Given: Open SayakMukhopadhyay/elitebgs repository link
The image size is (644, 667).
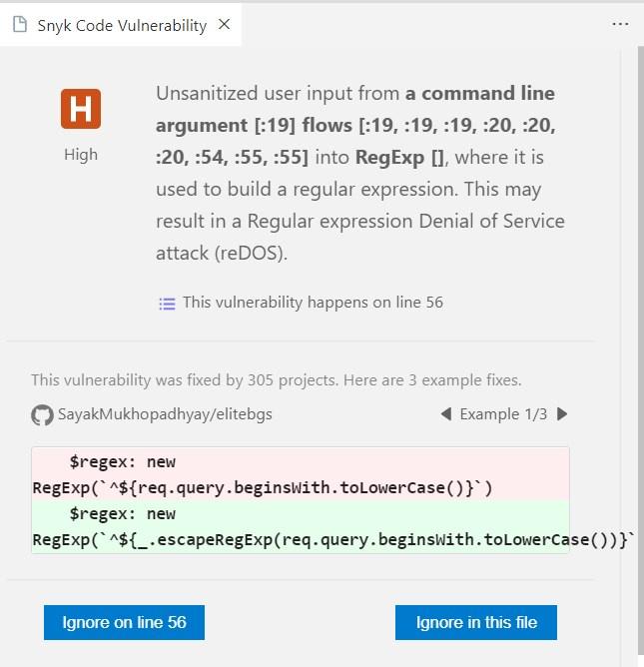Looking at the screenshot, I should pos(165,414).
